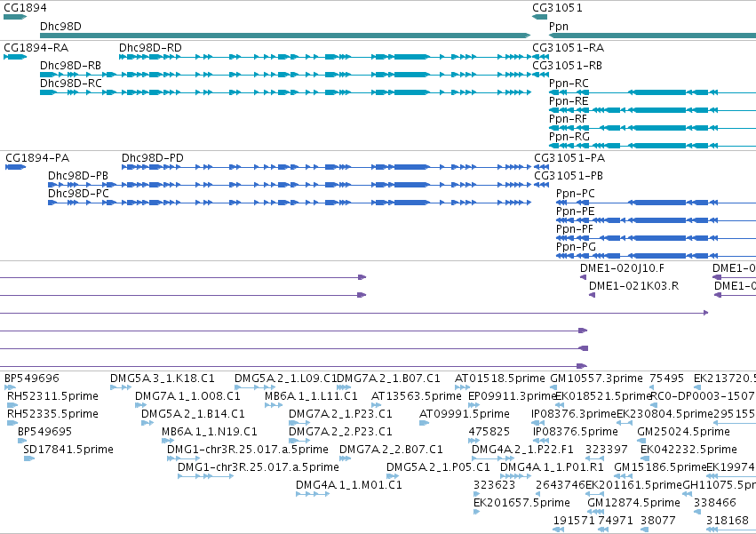Select EST label GM25024.5prime
Screen dimensions: 756x534
[684, 432]
